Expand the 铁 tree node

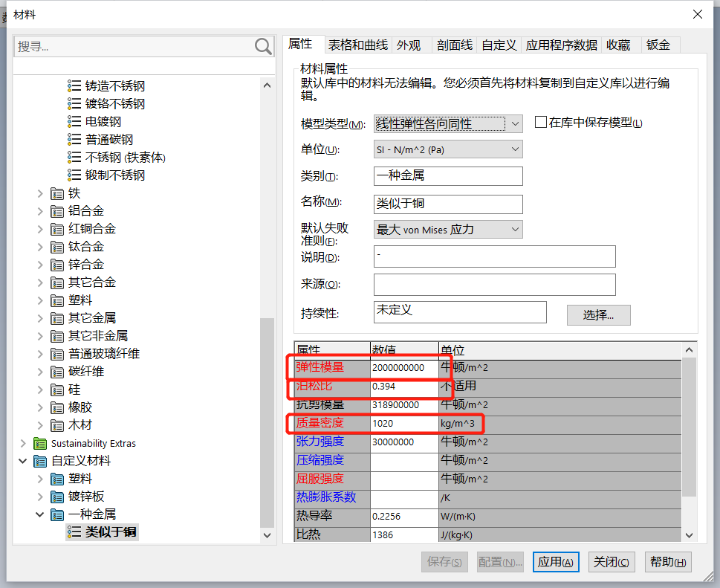pyautogui.click(x=40, y=193)
